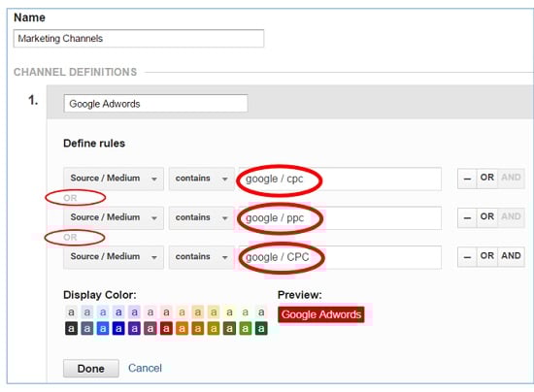This screenshot has width=534, height=392.
Task: Choose the olive yellow display color swatch
Action: (214, 329)
